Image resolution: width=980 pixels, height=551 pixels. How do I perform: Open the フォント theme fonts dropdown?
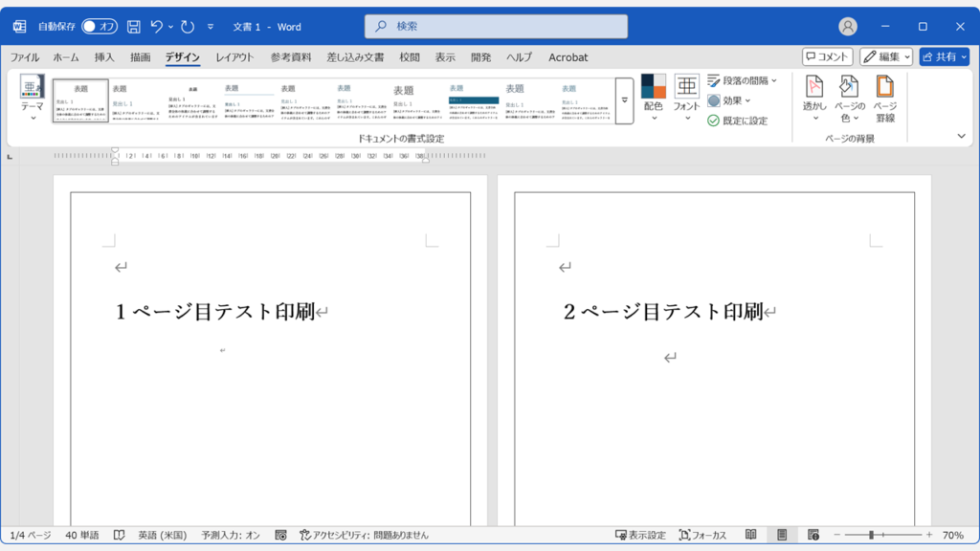[x=686, y=98]
